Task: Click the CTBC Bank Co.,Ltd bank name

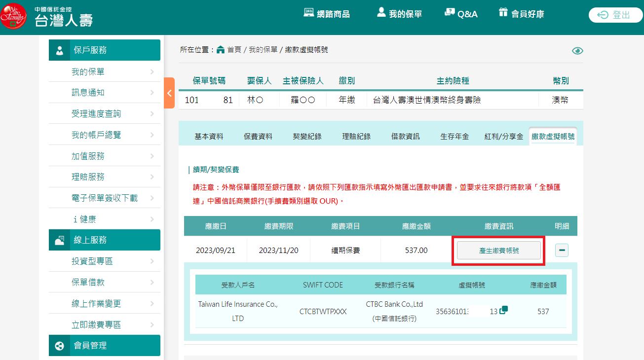Action: tap(394, 304)
